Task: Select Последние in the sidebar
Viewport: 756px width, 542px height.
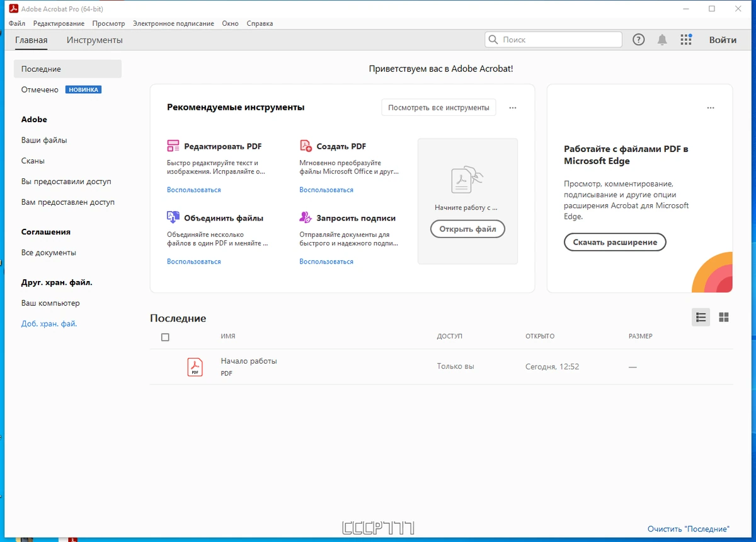Action: pyautogui.click(x=67, y=69)
